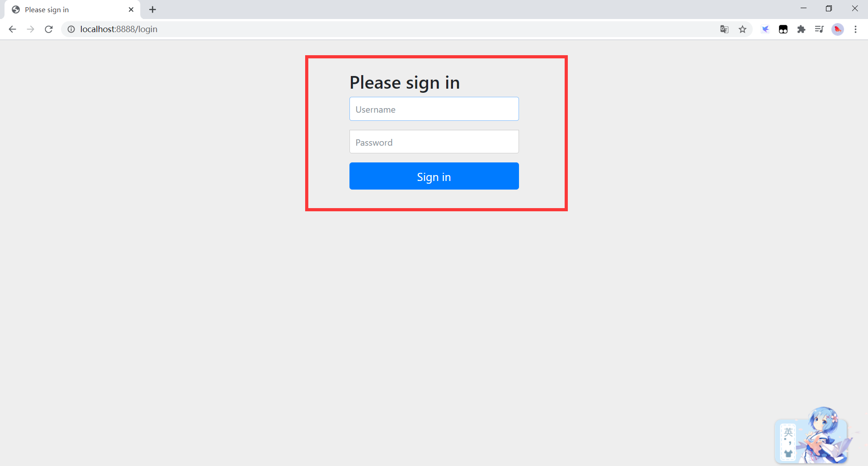This screenshot has width=868, height=466.
Task: Click the black square extension icon
Action: pyautogui.click(x=783, y=29)
